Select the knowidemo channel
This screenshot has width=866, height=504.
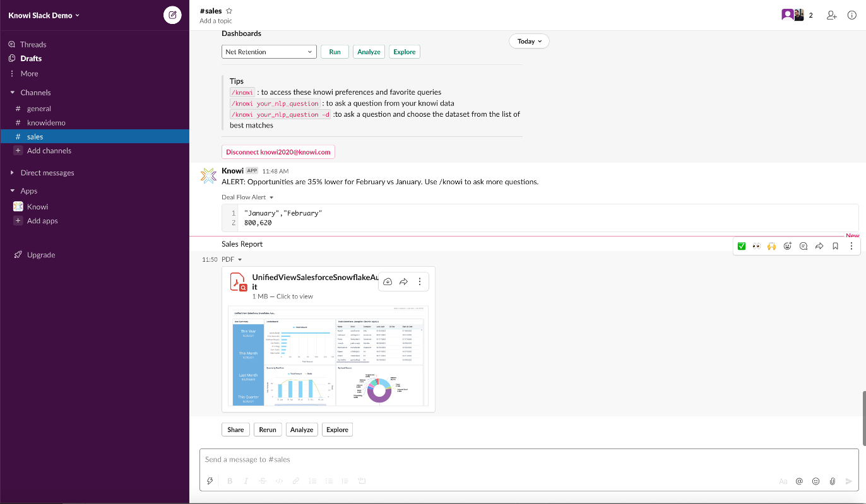[46, 122]
